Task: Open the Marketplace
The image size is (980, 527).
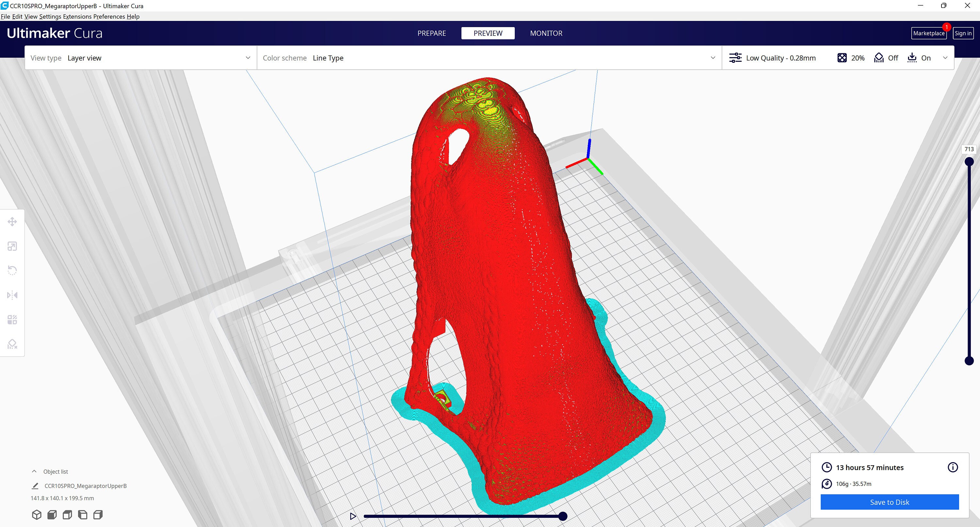Action: [929, 33]
